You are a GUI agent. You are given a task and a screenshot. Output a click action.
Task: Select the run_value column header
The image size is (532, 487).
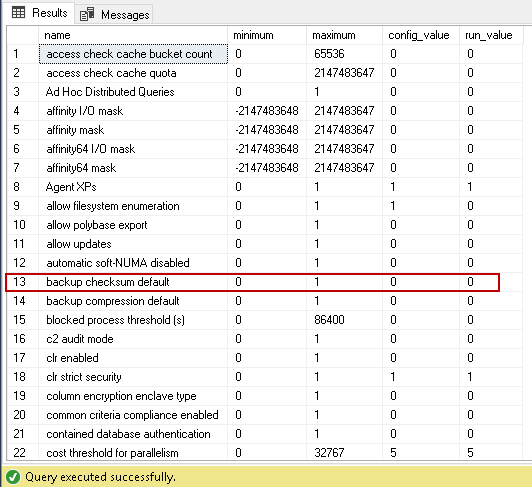tap(491, 35)
